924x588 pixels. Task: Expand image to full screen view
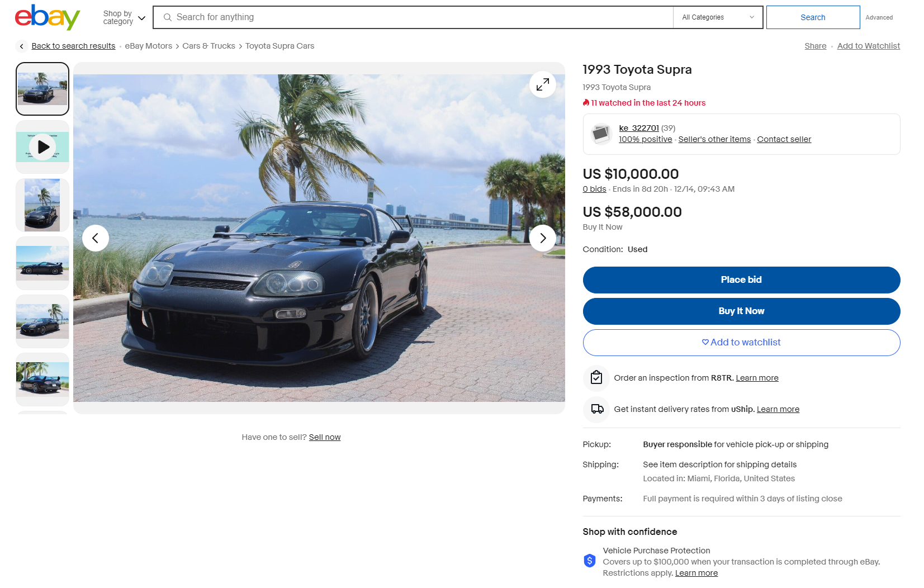point(542,84)
